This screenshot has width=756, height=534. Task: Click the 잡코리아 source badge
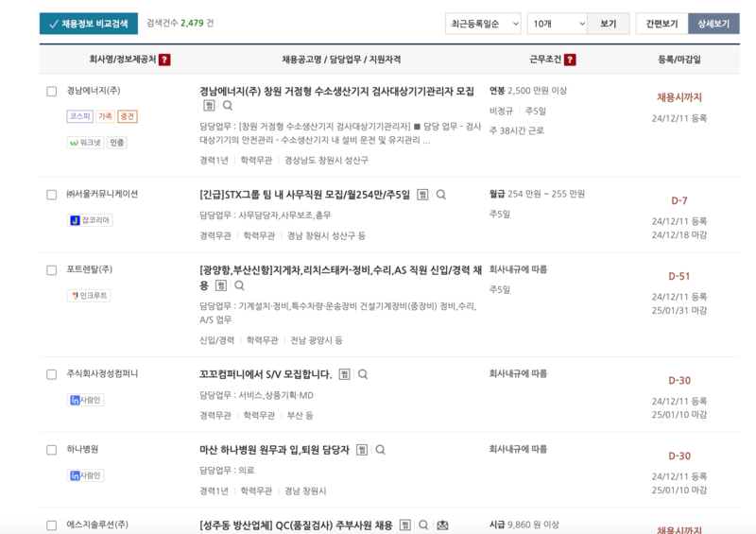(x=90, y=220)
